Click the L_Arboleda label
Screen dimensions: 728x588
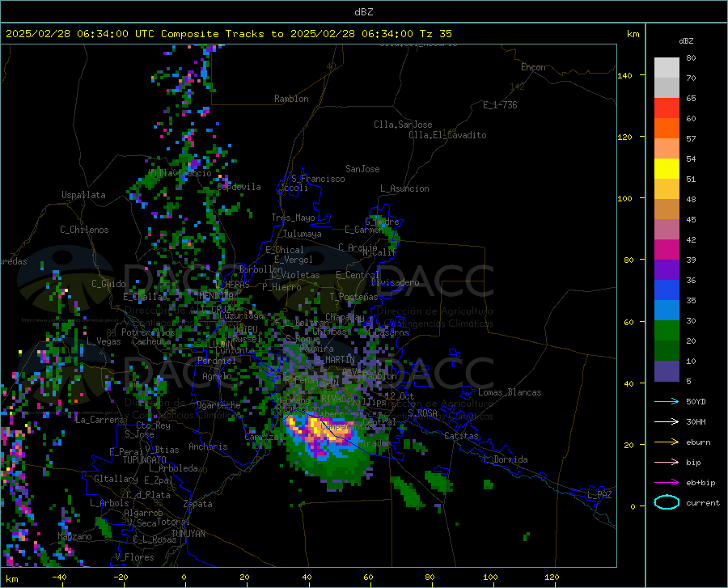point(173,468)
